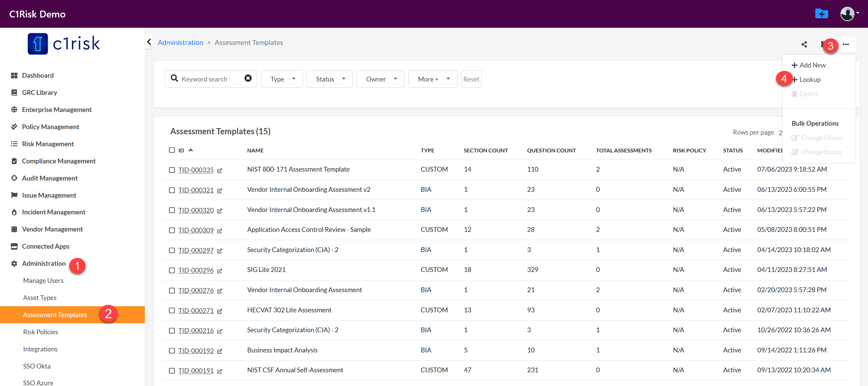Click the blue add-folder icon
The width and height of the screenshot is (868, 386).
(821, 14)
